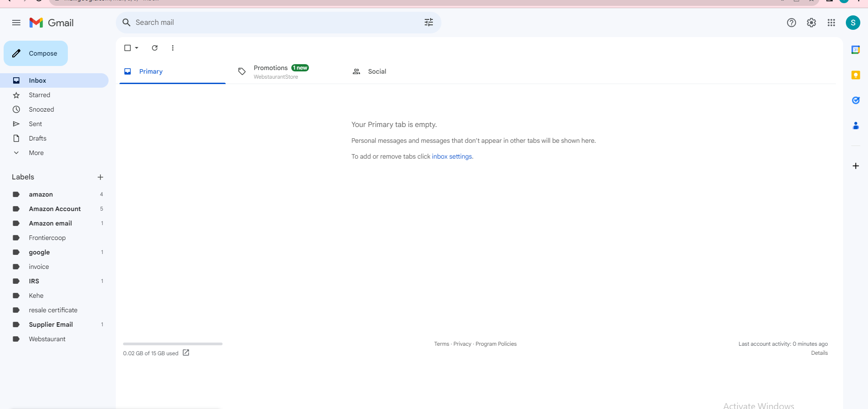Open the More options three-dot menu
The width and height of the screenshot is (868, 409).
coord(173,48)
